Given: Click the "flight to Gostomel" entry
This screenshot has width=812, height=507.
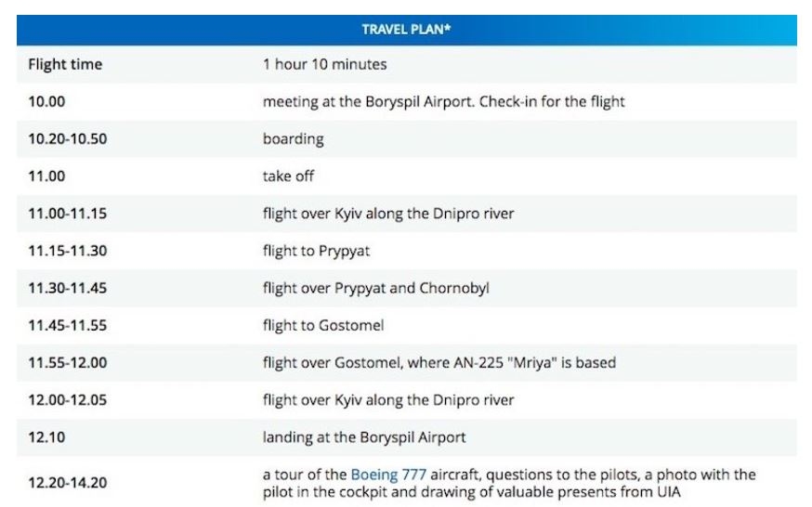Looking at the screenshot, I should (322, 325).
